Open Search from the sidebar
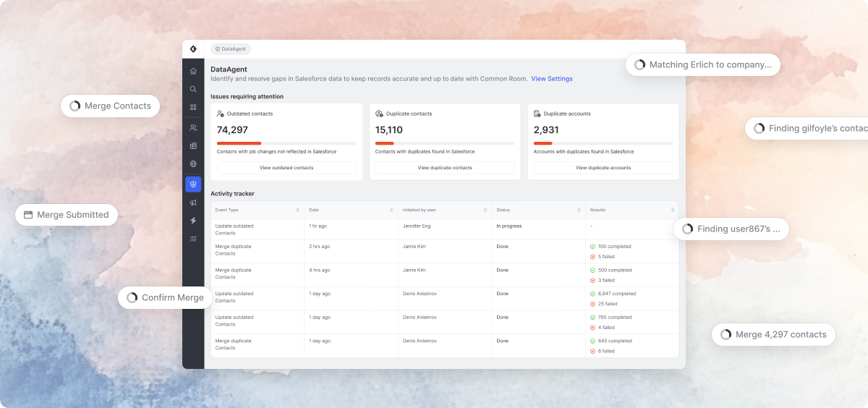Image resolution: width=868 pixels, height=408 pixels. [193, 89]
